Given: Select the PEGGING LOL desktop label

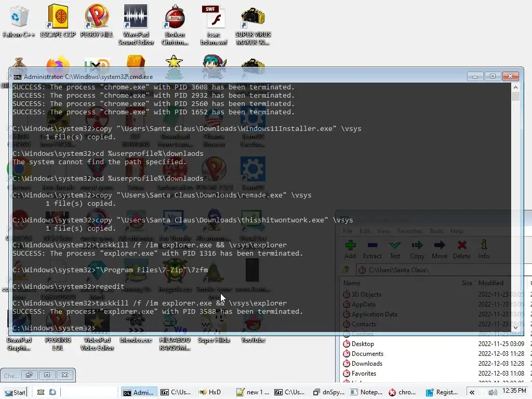Looking at the screenshot, I should 58,344.
